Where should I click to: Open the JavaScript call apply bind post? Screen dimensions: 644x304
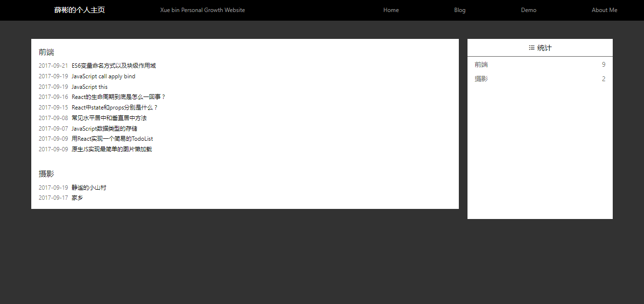103,76
